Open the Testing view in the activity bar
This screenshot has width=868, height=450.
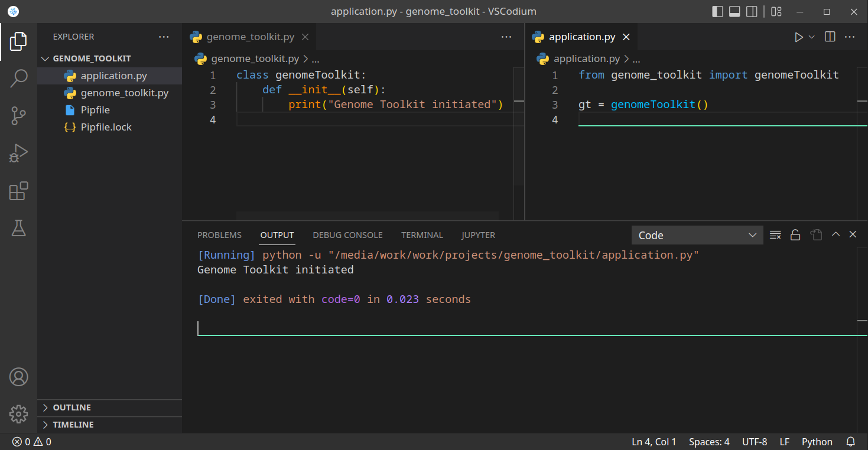(18, 228)
